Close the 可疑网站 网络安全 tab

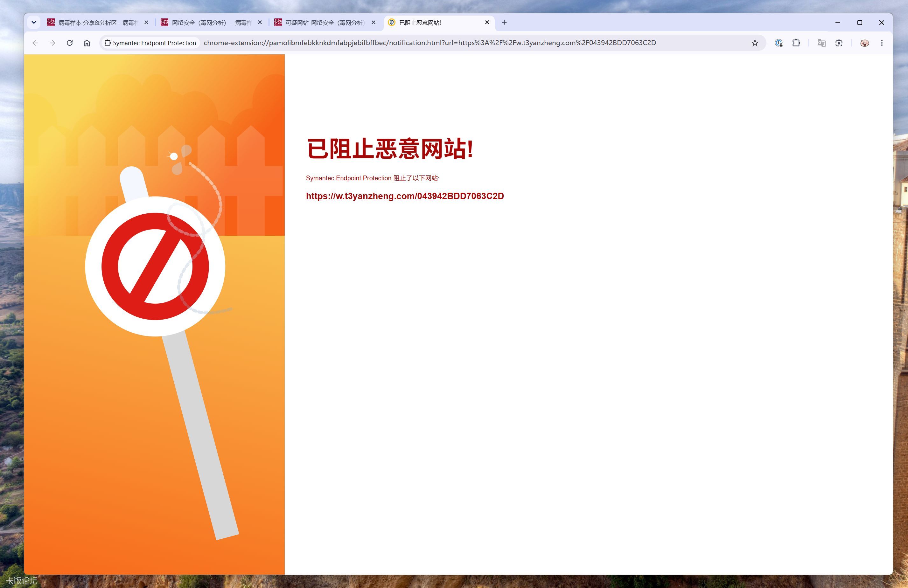click(374, 23)
